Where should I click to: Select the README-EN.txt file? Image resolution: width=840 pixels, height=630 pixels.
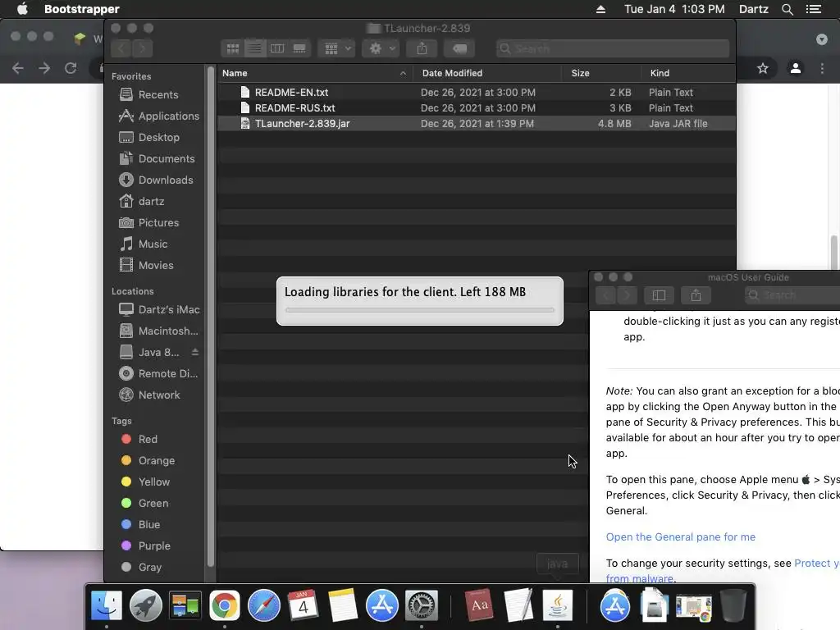[x=477, y=92]
